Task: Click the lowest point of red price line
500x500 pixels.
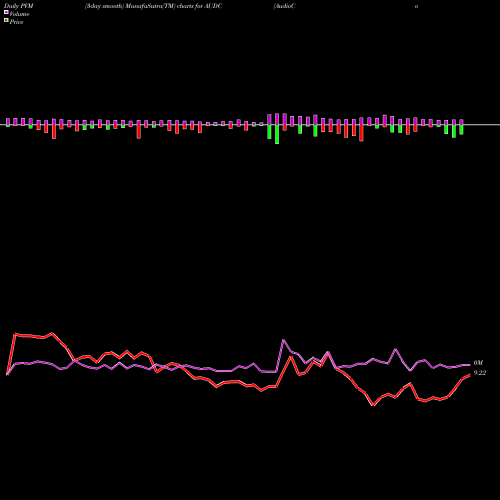Action: pyautogui.click(x=373, y=405)
